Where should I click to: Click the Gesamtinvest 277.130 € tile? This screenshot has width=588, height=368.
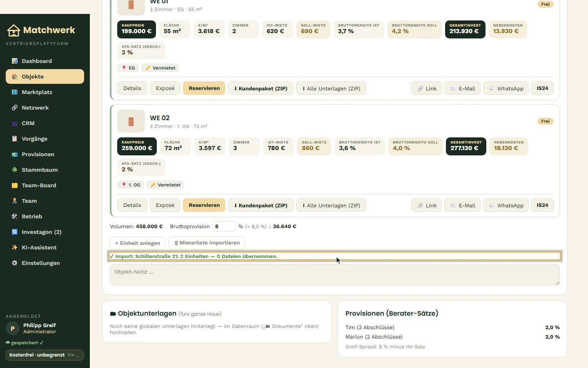point(466,146)
